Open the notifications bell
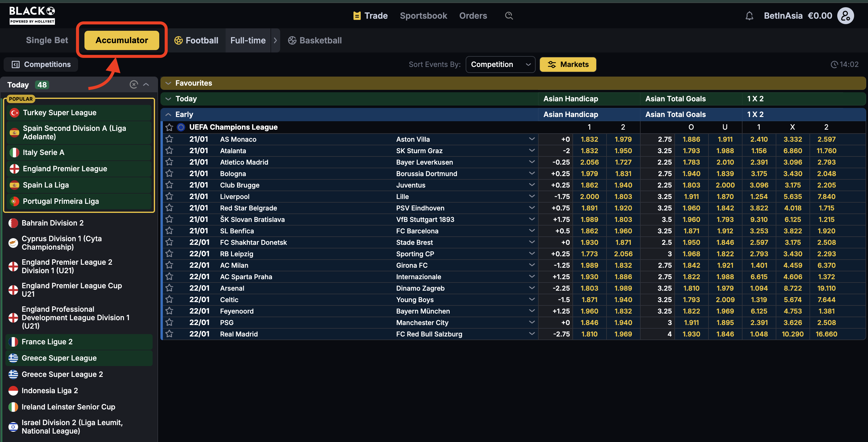 [x=749, y=15]
